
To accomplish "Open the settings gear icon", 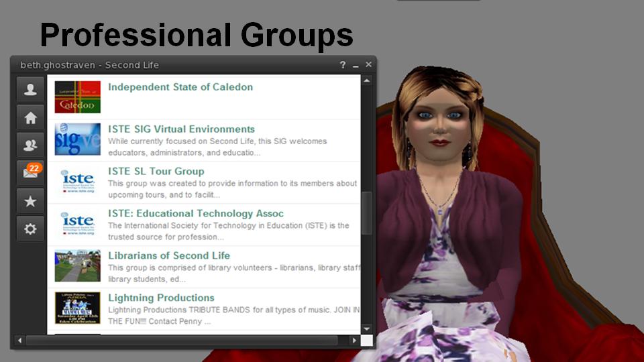I will [30, 229].
